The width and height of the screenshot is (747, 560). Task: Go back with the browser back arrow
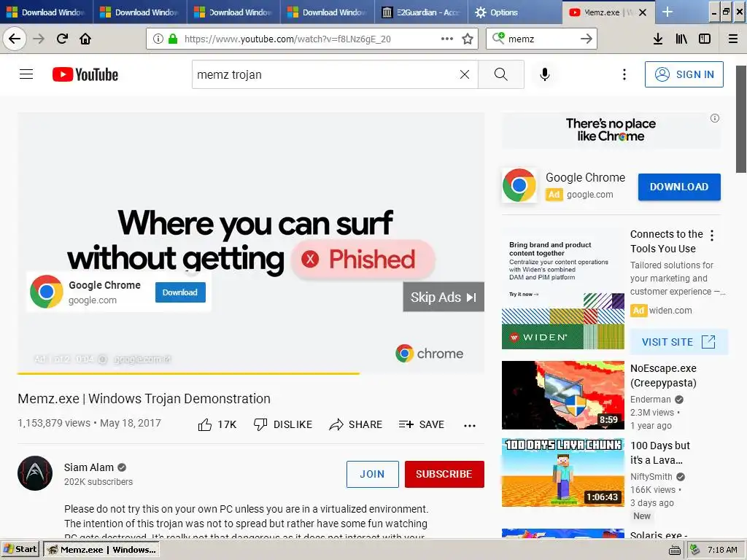[15, 39]
